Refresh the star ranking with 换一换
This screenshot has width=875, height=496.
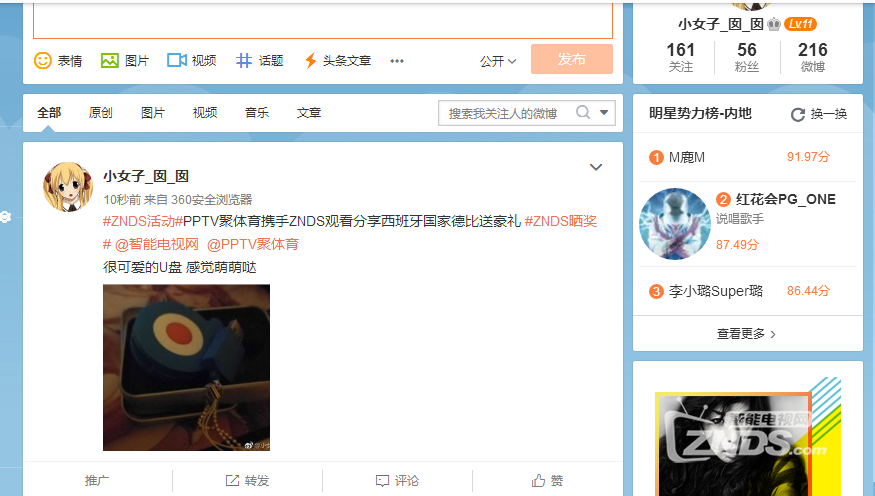[819, 114]
